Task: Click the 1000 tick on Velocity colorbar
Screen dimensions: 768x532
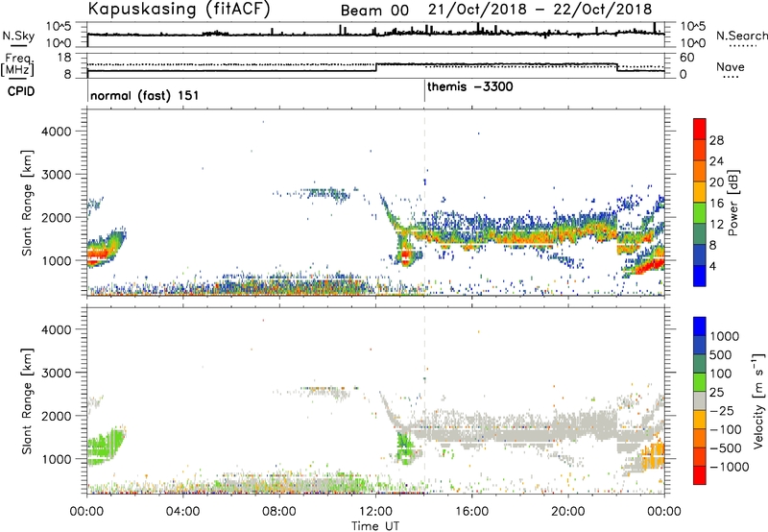Action: 724,336
